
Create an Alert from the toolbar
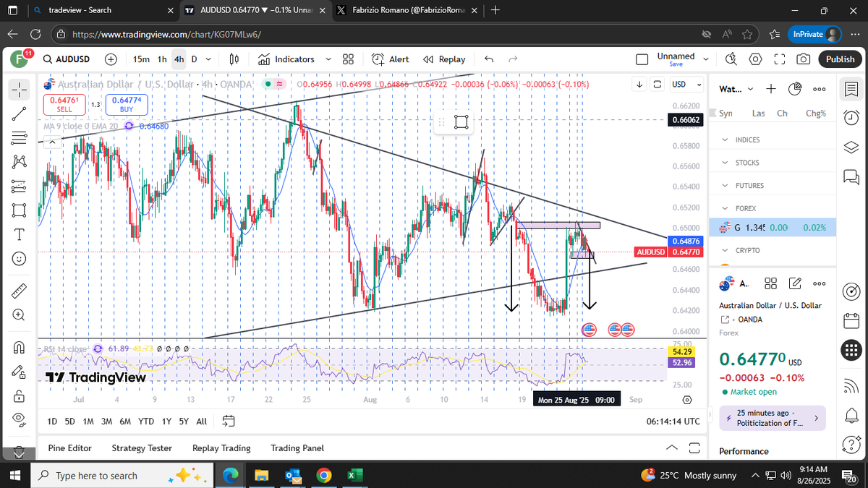click(390, 59)
